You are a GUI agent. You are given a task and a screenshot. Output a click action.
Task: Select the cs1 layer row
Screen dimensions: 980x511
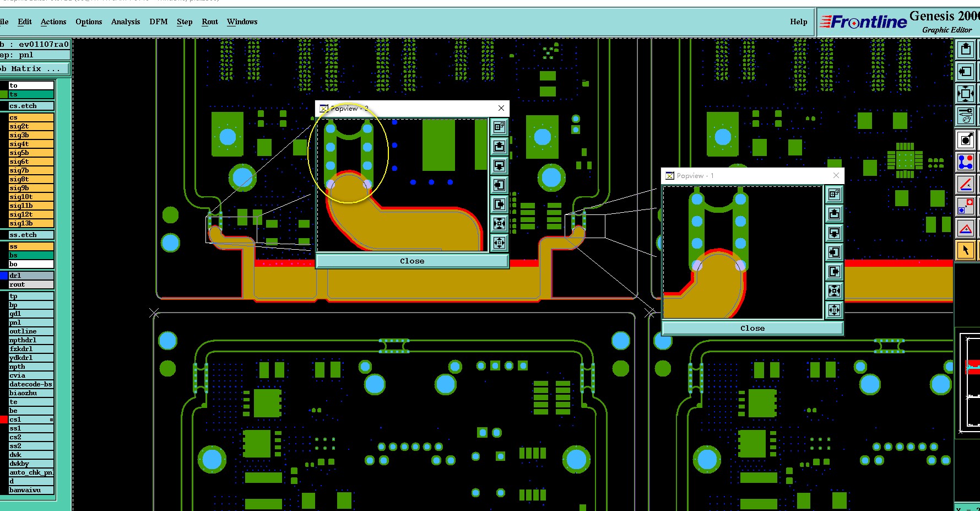[31, 419]
